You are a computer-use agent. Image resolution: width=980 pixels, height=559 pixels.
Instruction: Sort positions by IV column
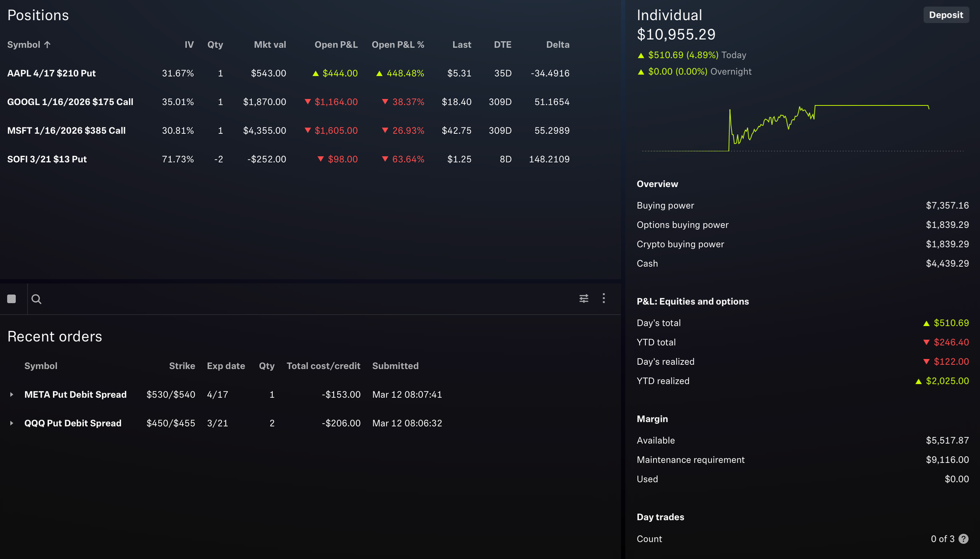189,45
